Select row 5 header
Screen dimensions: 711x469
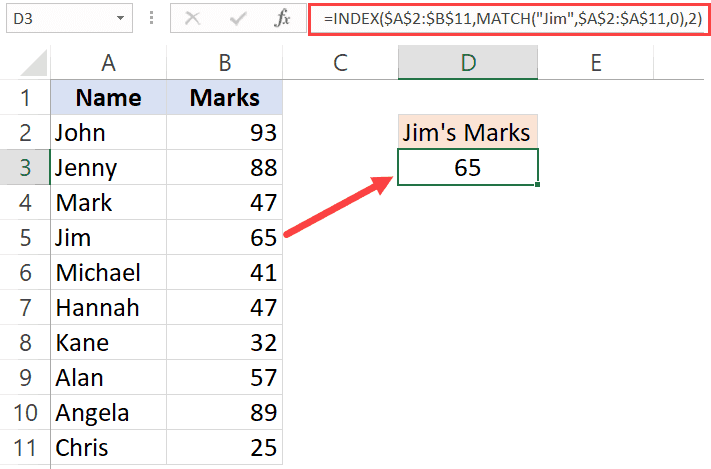[25, 237]
